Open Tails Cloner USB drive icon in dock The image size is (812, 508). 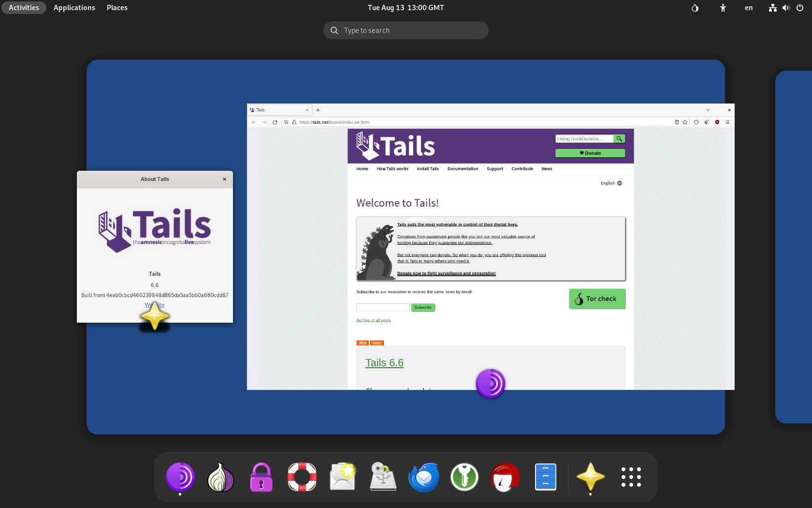[383, 478]
